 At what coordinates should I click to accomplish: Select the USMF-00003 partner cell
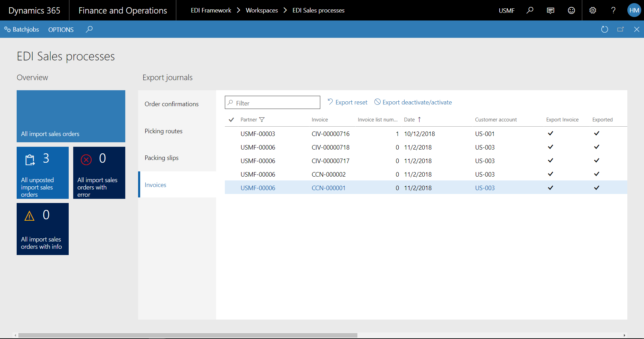click(x=258, y=134)
